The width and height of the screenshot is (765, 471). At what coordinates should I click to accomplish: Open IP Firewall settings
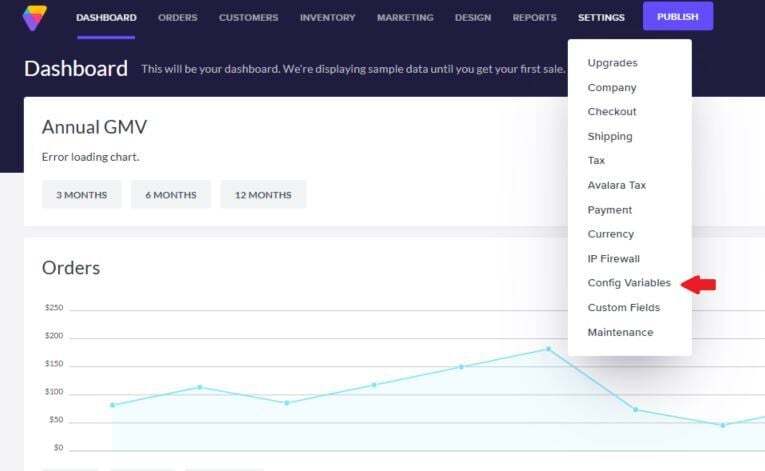613,259
